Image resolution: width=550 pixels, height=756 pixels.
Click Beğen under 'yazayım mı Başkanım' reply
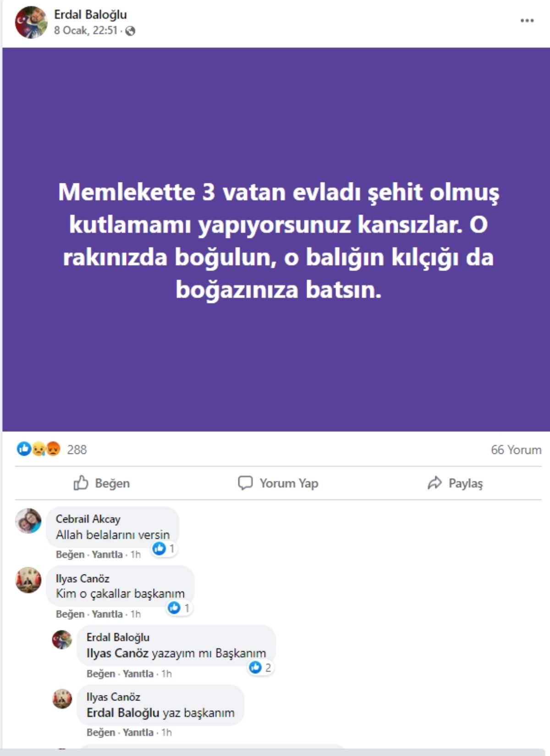(x=101, y=673)
